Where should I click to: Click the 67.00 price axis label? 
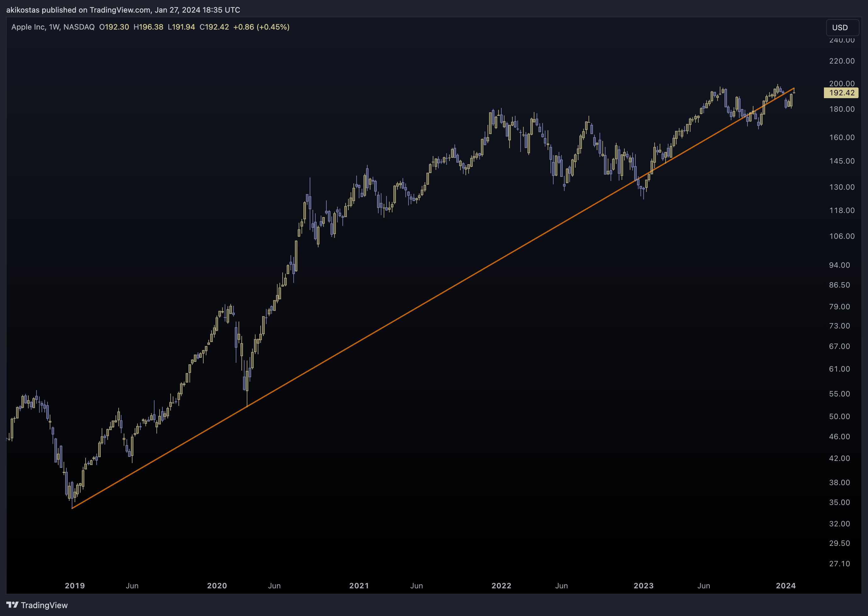click(840, 346)
